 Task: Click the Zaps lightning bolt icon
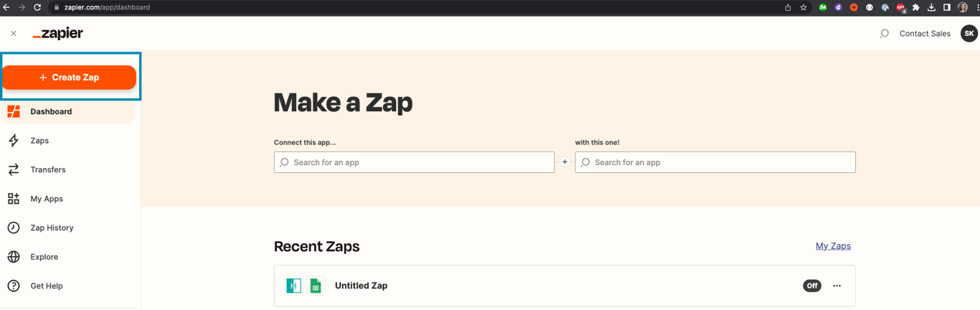point(14,141)
